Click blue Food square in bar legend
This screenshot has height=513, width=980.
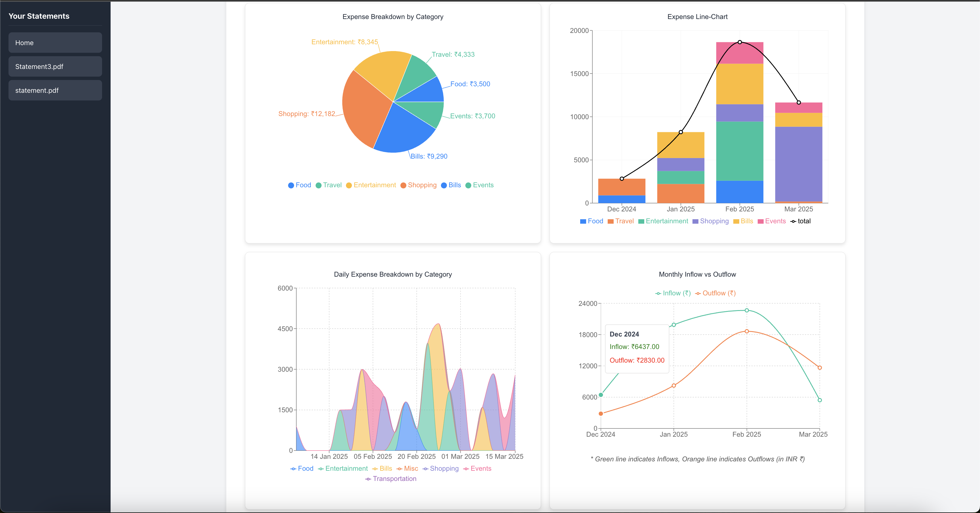click(583, 222)
